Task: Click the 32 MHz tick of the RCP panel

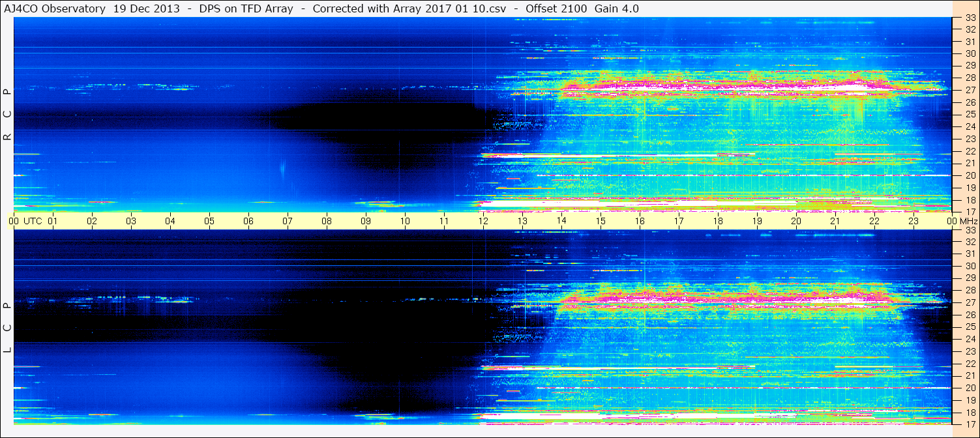Action: point(970,29)
